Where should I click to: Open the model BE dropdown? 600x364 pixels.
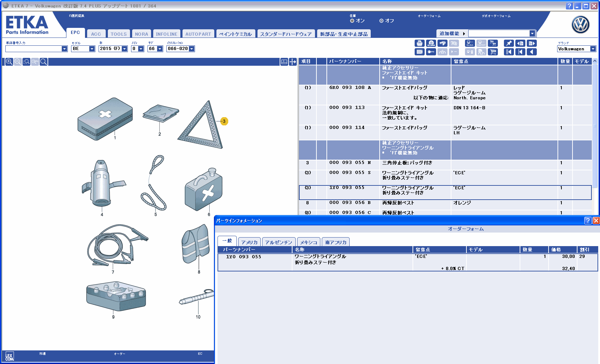92,49
